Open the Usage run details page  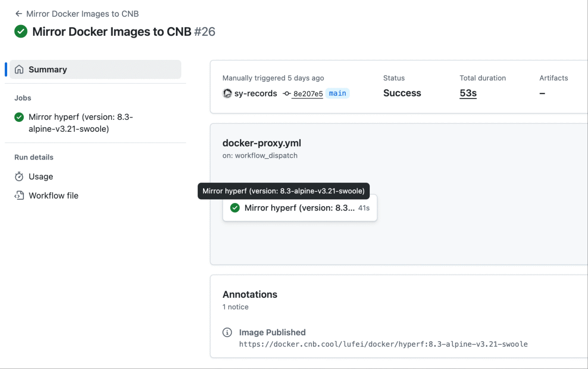[x=41, y=177]
